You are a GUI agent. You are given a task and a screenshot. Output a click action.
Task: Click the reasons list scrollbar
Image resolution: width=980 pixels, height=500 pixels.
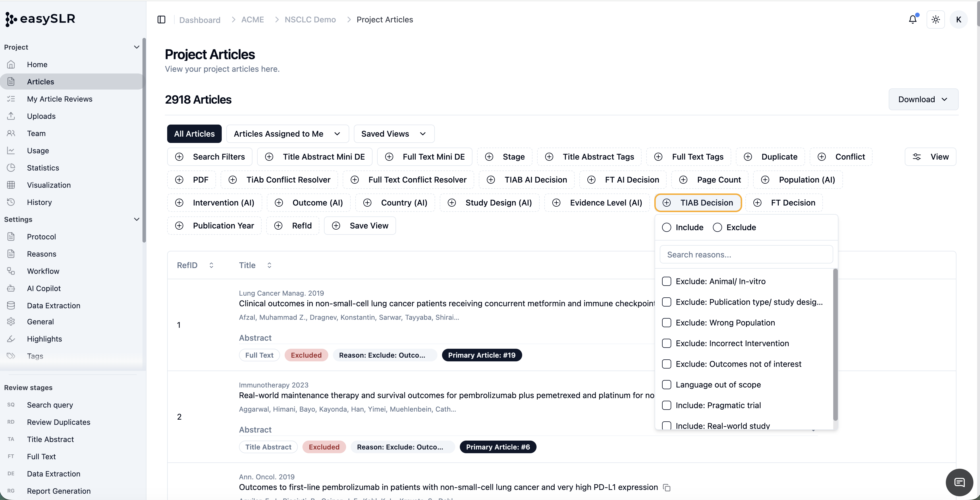coord(836,344)
